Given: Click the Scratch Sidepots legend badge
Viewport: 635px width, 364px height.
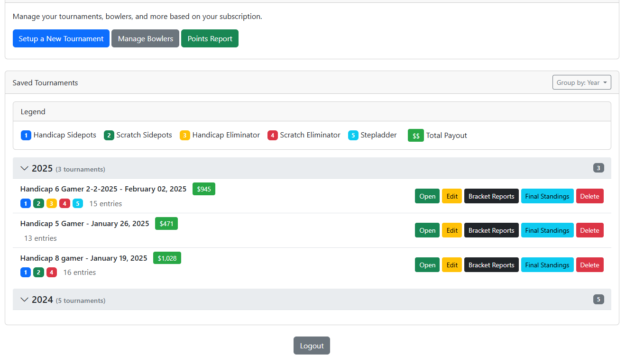Looking at the screenshot, I should tap(109, 135).
